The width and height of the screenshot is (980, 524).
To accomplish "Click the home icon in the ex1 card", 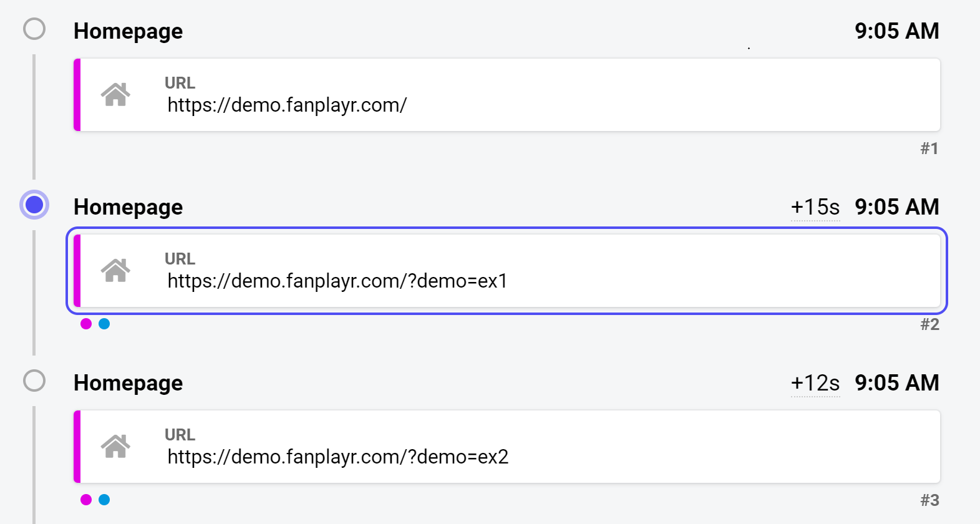I will point(115,271).
